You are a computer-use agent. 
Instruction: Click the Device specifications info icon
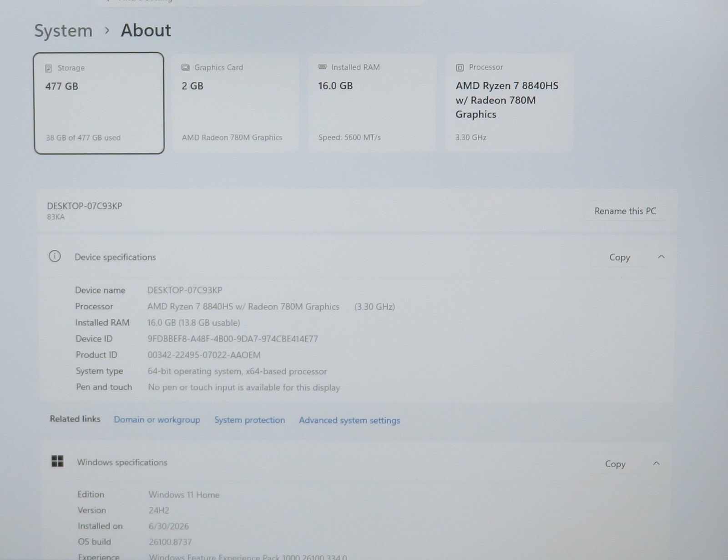click(x=55, y=257)
